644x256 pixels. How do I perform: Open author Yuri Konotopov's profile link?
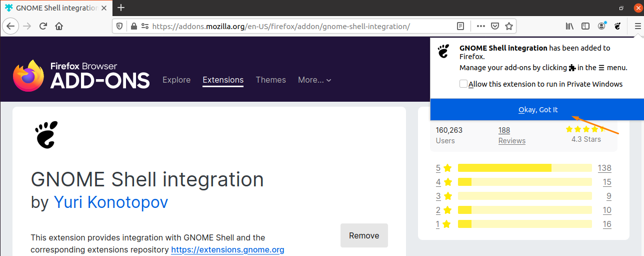[110, 202]
